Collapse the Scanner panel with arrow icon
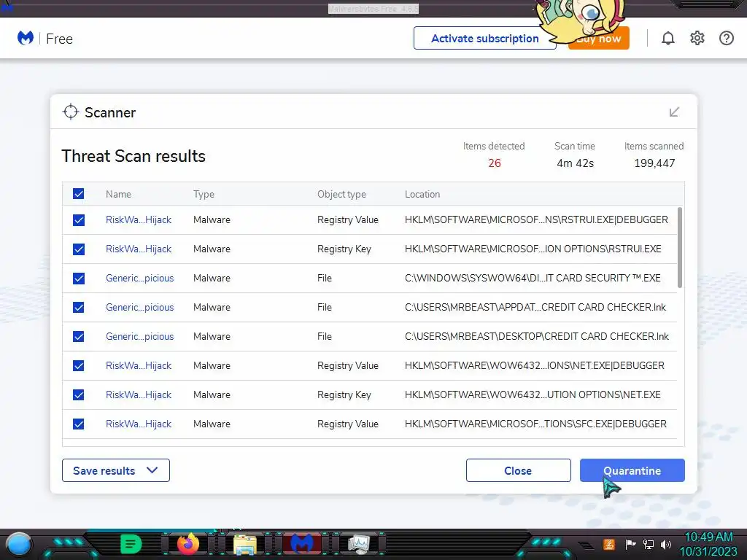The height and width of the screenshot is (560, 747). 674,112
